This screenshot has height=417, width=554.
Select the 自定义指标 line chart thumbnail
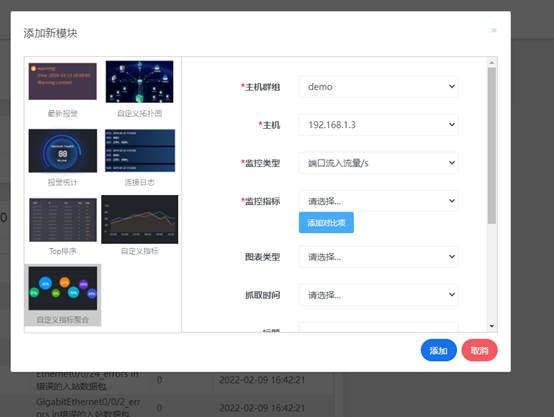pyautogui.click(x=140, y=219)
